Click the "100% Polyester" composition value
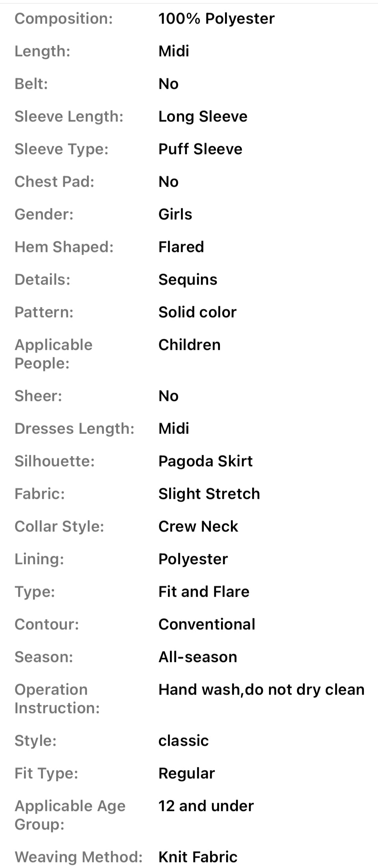Viewport: 378px width, 868px height. [216, 18]
